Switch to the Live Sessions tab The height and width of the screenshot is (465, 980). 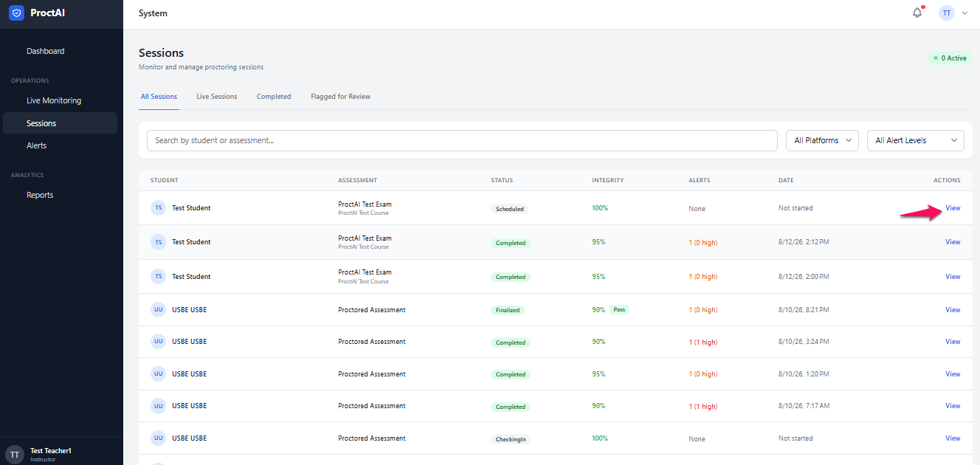click(x=217, y=97)
